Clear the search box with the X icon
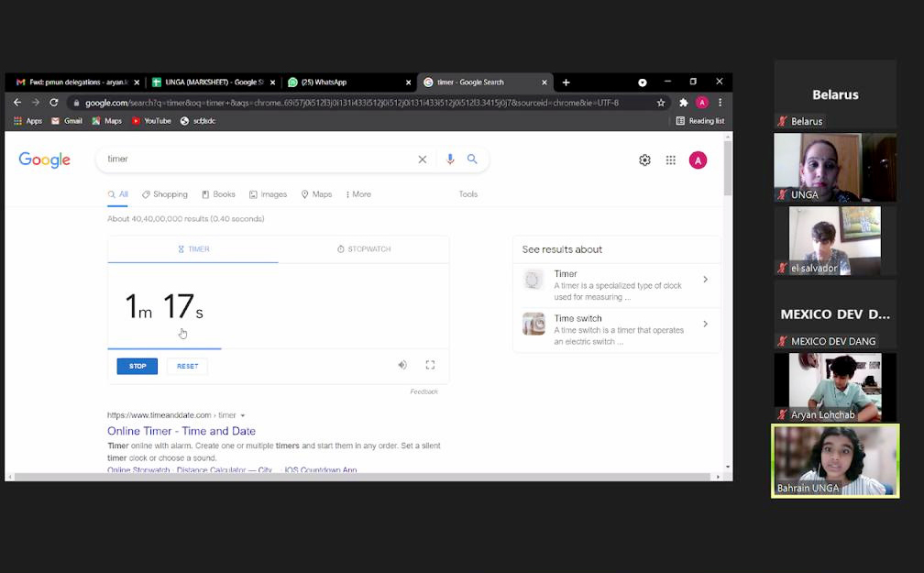 [x=423, y=160]
